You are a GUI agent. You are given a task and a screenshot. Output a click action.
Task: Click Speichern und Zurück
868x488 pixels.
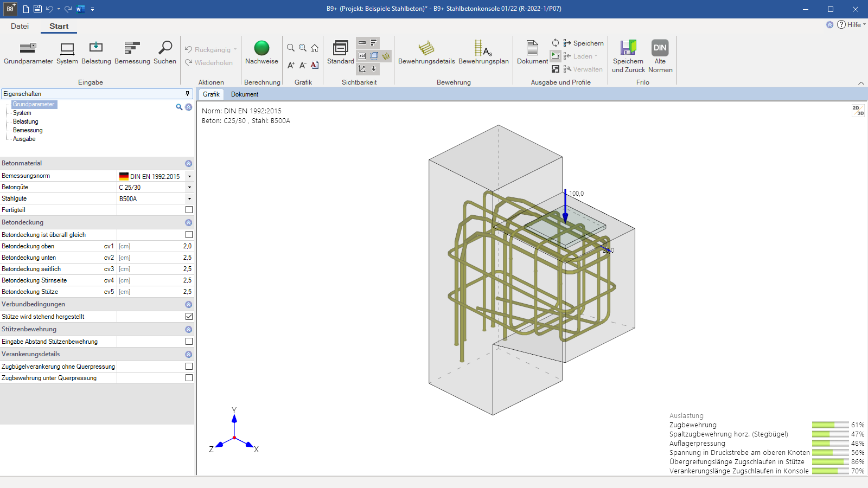pyautogui.click(x=628, y=56)
